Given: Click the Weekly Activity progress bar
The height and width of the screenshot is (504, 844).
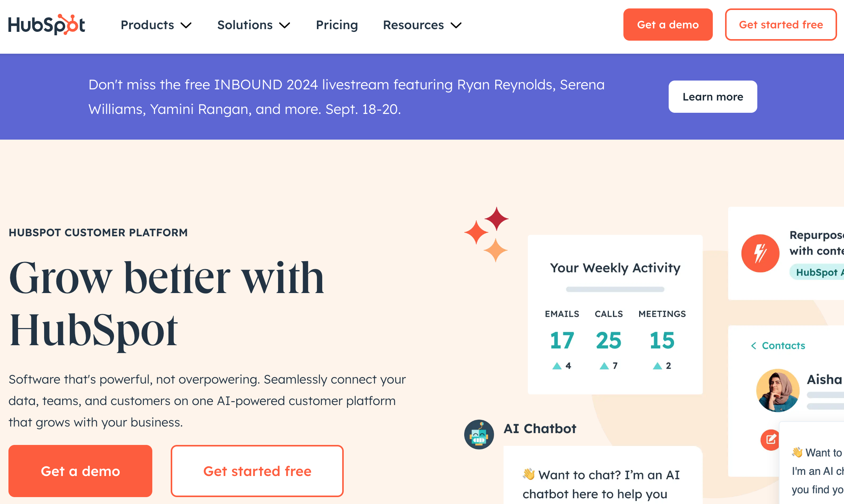Looking at the screenshot, I should [x=615, y=289].
